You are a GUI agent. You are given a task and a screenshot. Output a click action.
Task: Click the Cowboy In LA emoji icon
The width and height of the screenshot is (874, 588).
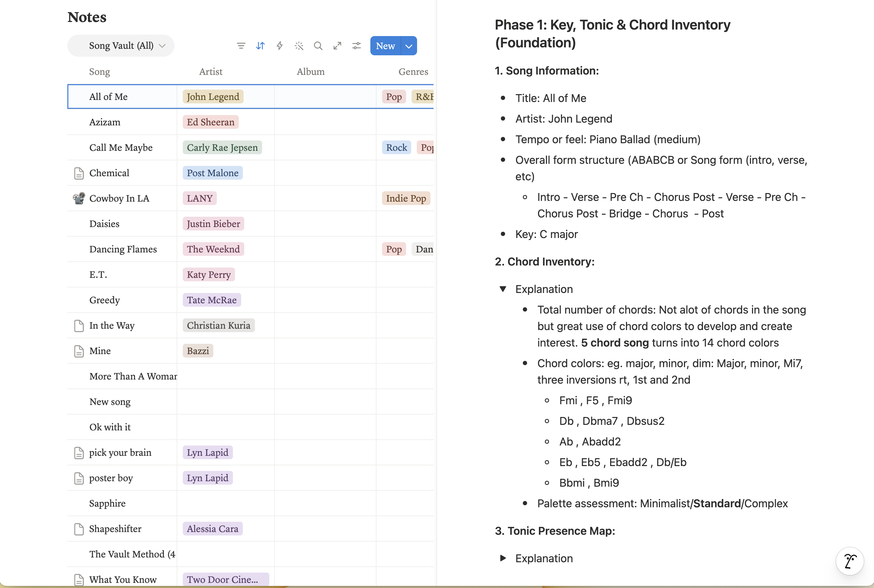[x=79, y=199]
